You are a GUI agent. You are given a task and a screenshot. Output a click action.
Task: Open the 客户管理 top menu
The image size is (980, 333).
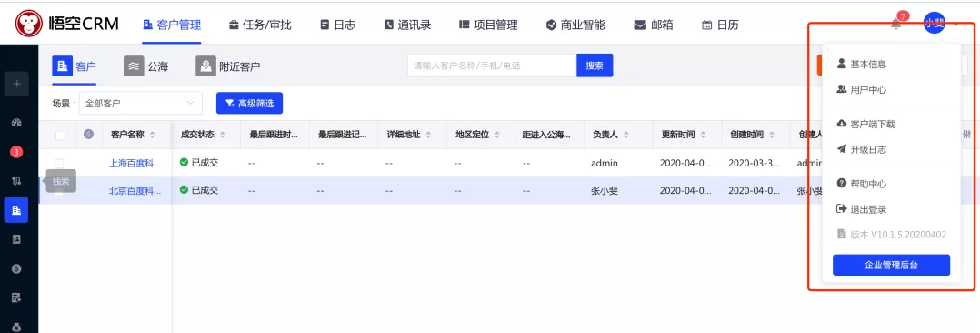click(x=172, y=25)
